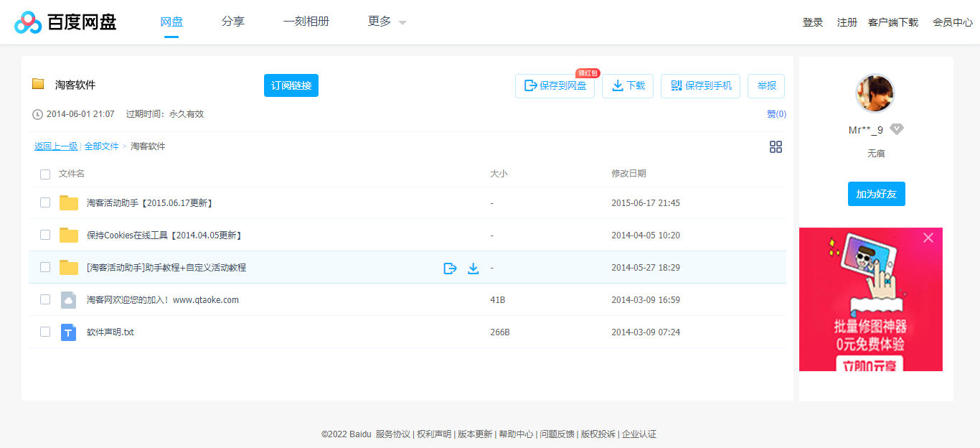Viewport: 980px width, 448px height.
Task: Click the phone icon inside 保存到手机 button
Action: (675, 85)
